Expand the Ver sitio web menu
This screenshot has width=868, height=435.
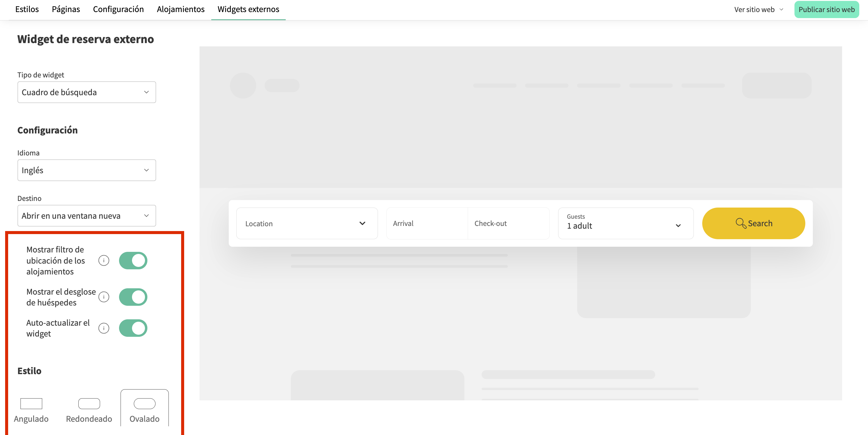point(759,9)
